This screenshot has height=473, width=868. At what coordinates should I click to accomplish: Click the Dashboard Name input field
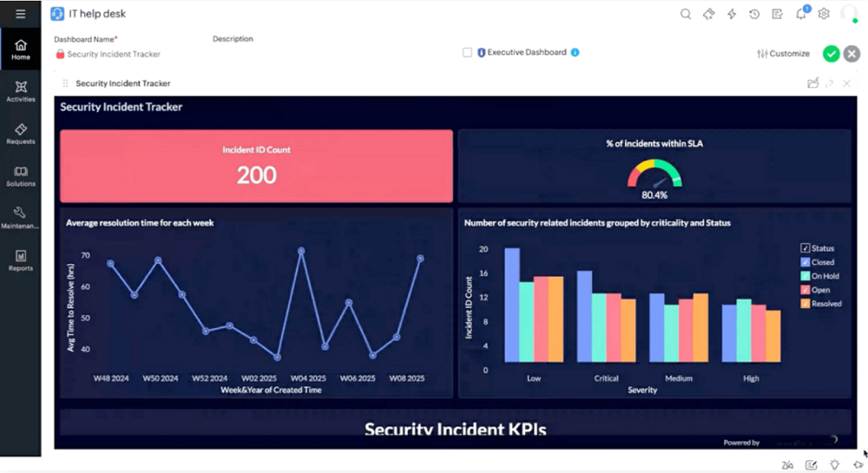(114, 54)
